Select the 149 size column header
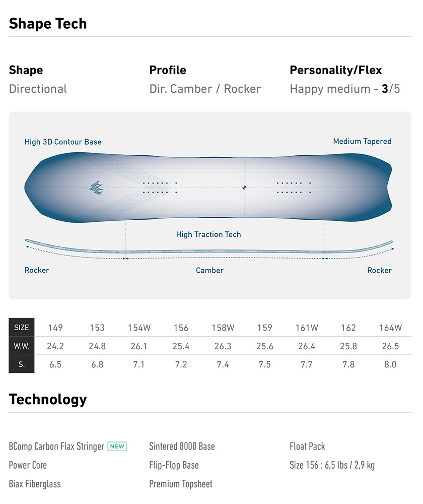 point(55,328)
